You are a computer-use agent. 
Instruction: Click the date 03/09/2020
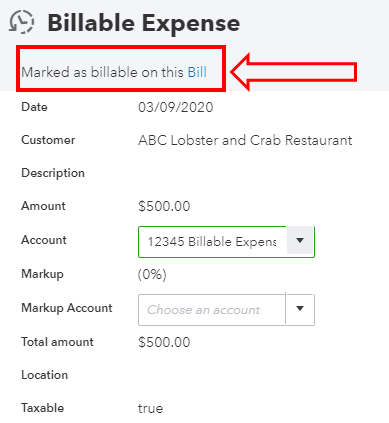coord(176,107)
